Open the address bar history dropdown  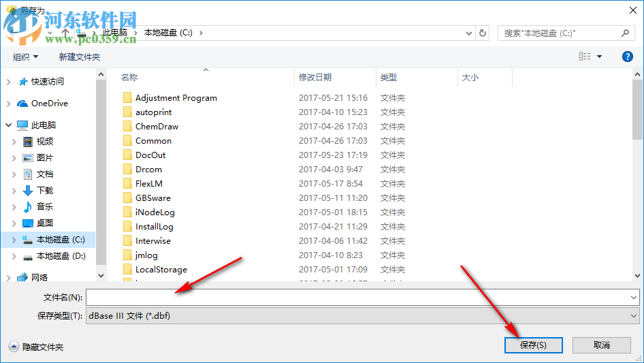click(468, 33)
